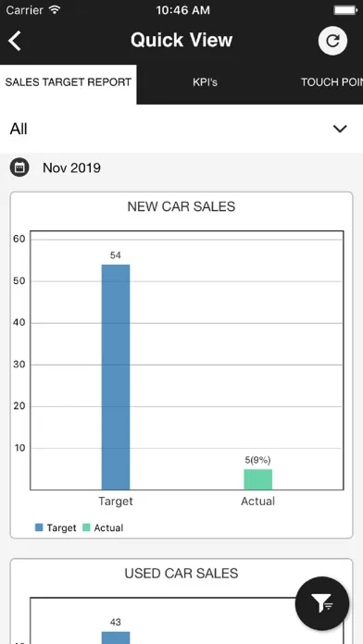Tap the New Car Sales chart title
The image size is (363, 644).
pyautogui.click(x=181, y=206)
